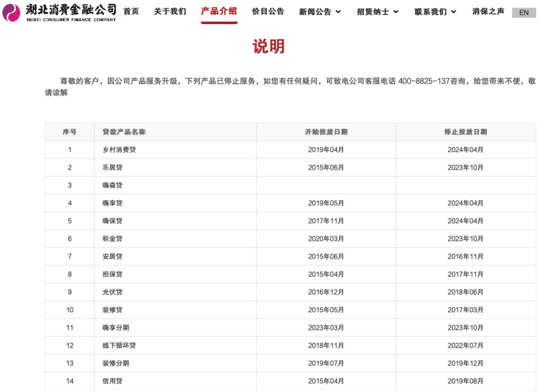Click the 序号 column header

point(69,132)
